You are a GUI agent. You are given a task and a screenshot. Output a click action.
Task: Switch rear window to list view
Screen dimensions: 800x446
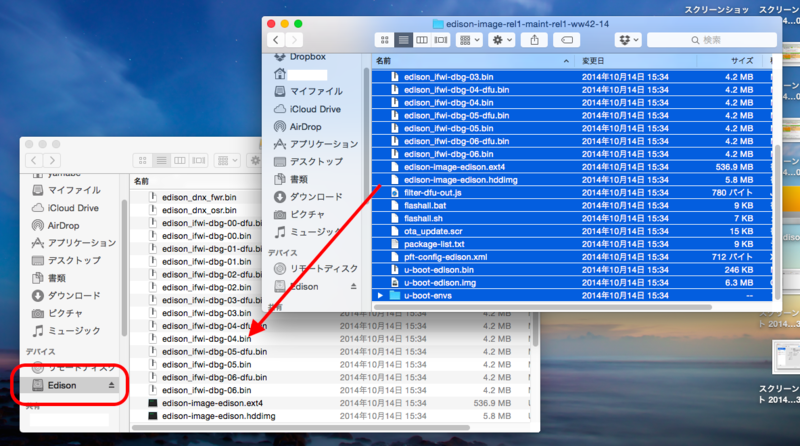pos(161,160)
